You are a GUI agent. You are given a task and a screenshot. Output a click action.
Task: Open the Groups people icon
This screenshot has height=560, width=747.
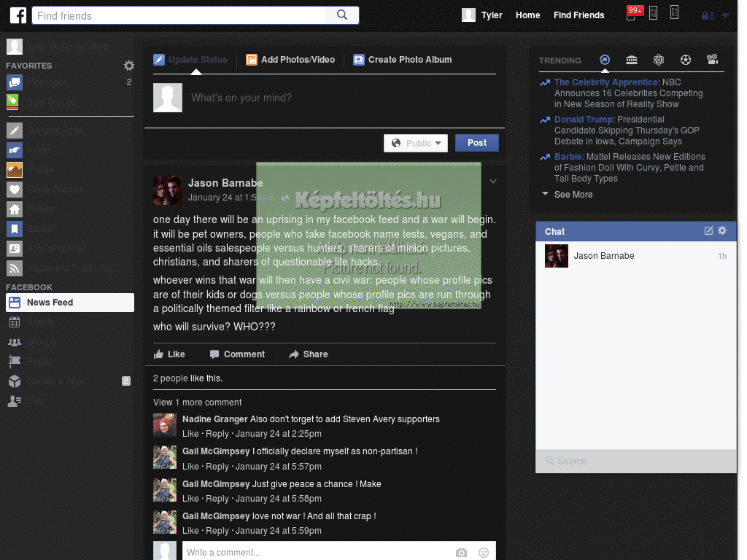coord(15,342)
